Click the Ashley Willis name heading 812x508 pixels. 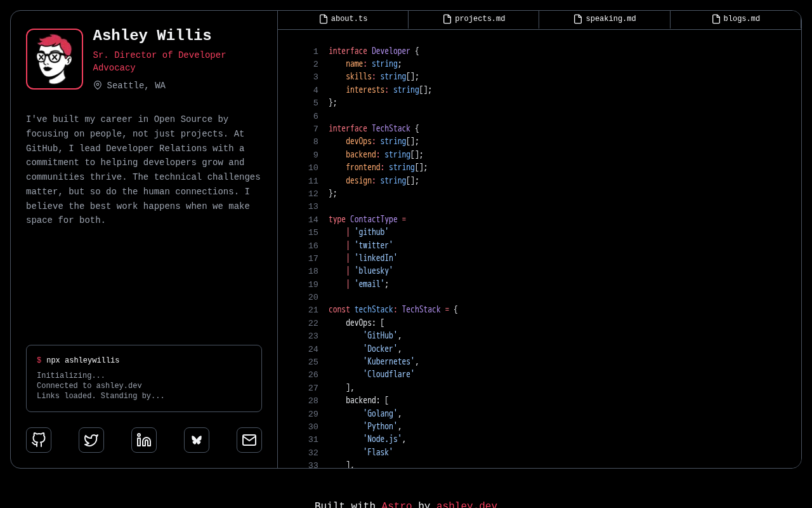152,36
